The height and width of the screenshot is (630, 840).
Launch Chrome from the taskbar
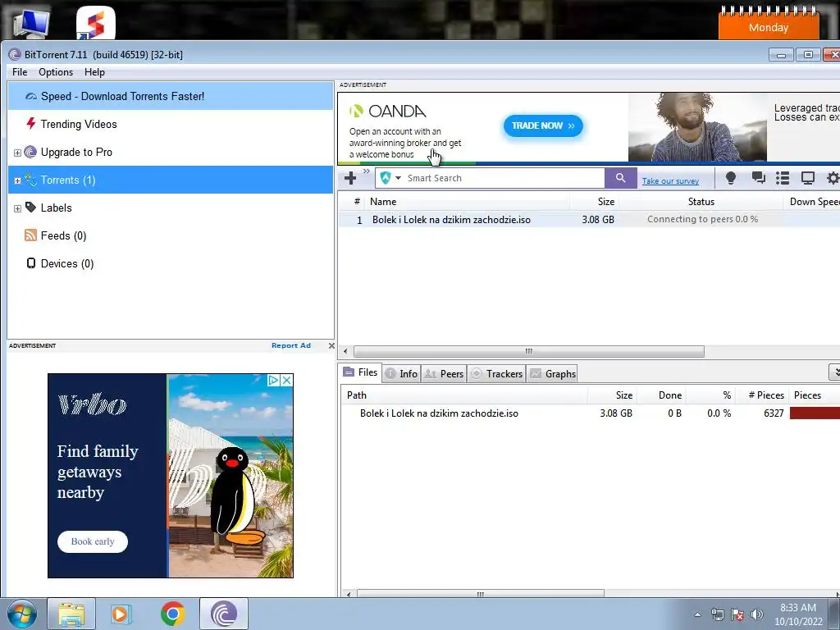[172, 614]
